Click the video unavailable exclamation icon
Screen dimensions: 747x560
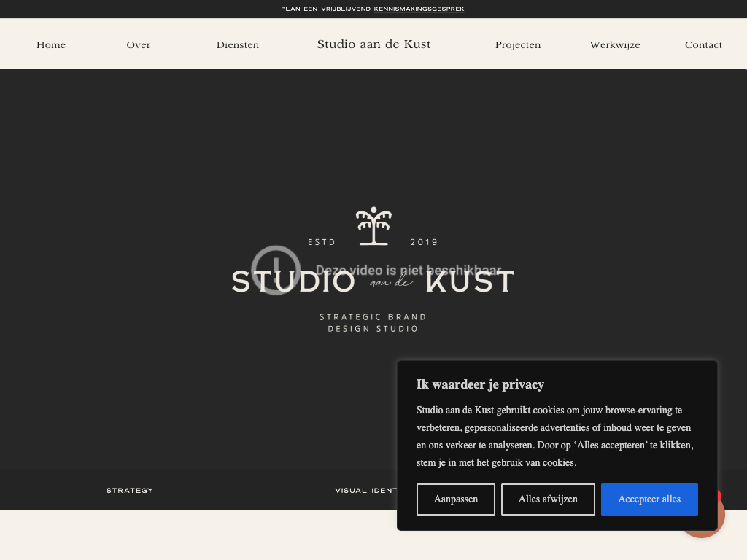pos(276,270)
